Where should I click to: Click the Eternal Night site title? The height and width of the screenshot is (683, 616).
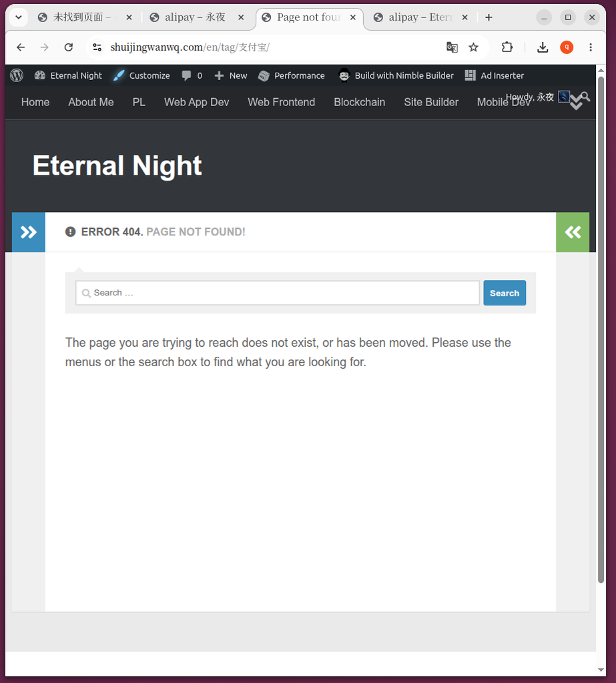(117, 165)
